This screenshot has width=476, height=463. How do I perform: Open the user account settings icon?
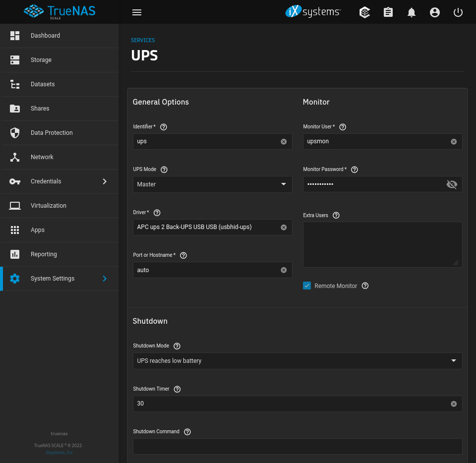point(435,12)
